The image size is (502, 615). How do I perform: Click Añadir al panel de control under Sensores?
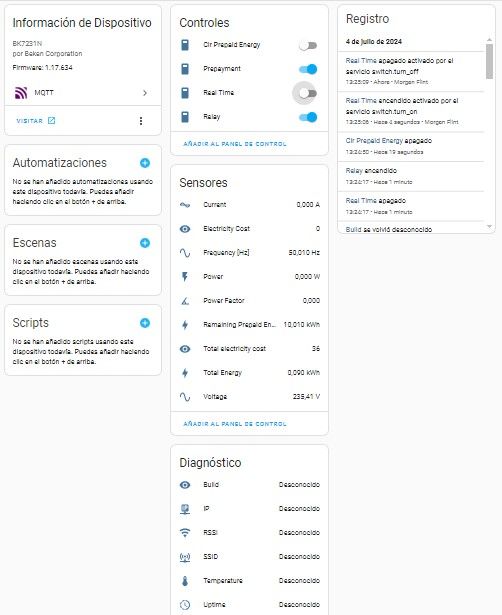click(x=235, y=424)
